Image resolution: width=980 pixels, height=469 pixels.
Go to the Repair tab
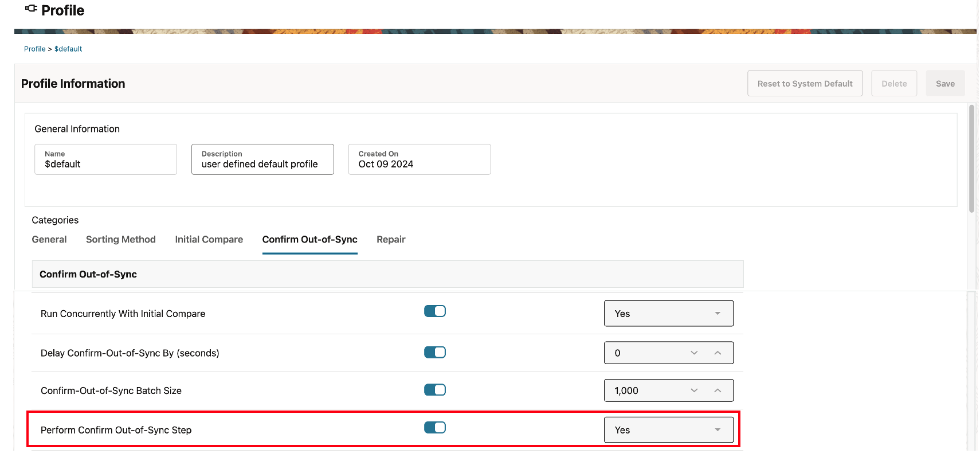click(391, 240)
